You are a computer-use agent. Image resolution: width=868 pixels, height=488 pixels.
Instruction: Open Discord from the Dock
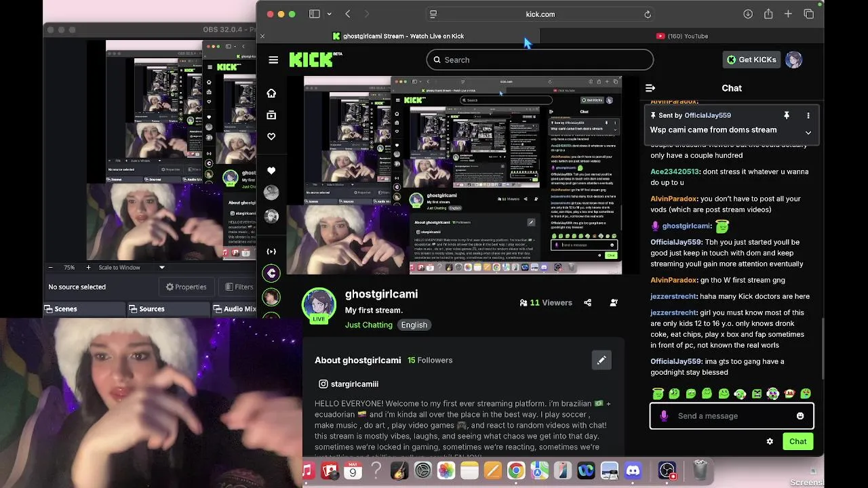(x=633, y=470)
